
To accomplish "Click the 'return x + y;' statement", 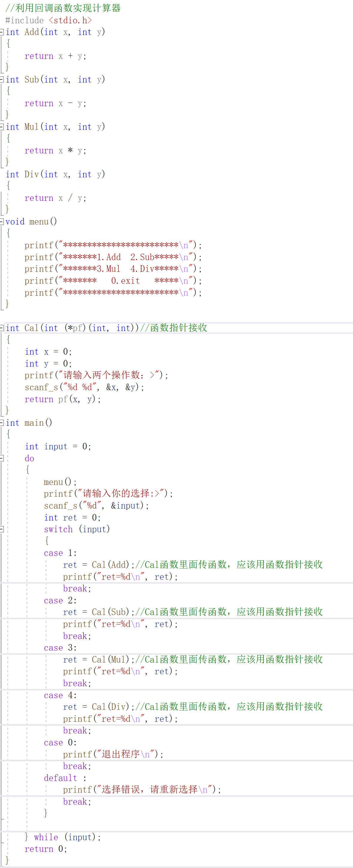I will (x=55, y=56).
